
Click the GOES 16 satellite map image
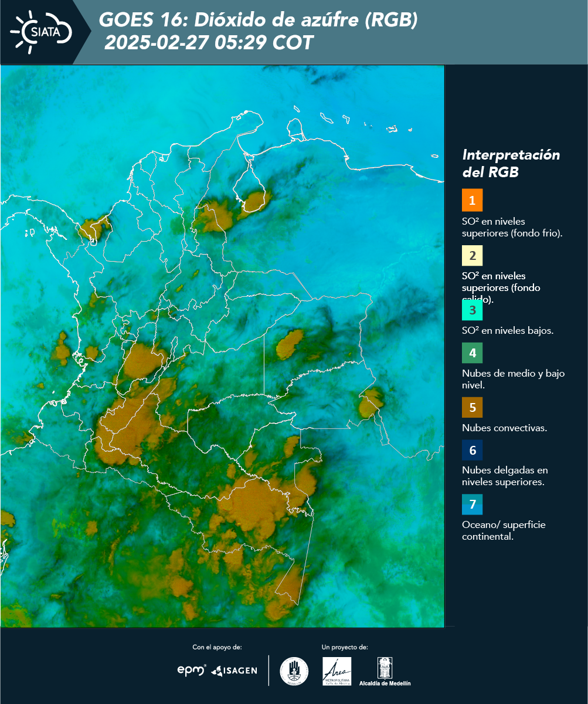pos(222,346)
